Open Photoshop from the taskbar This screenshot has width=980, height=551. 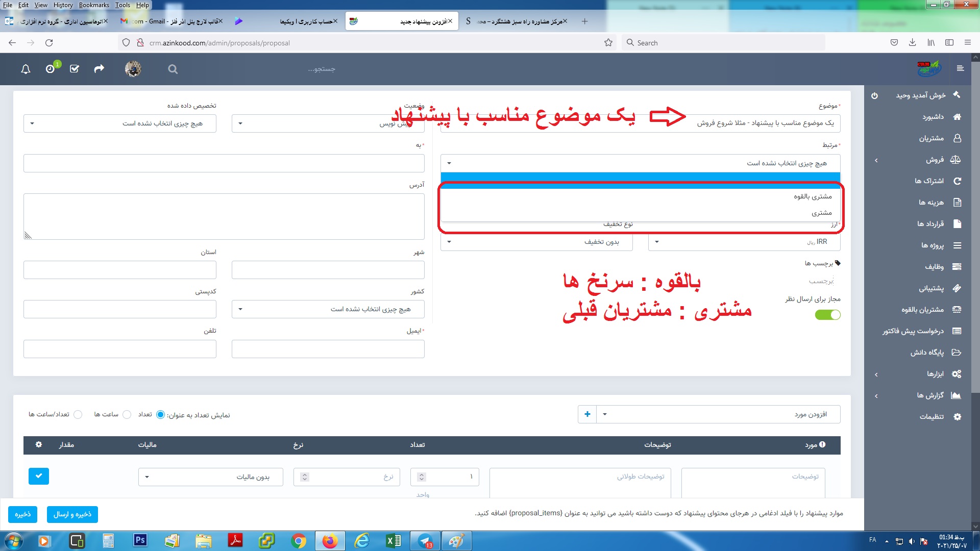click(x=140, y=540)
